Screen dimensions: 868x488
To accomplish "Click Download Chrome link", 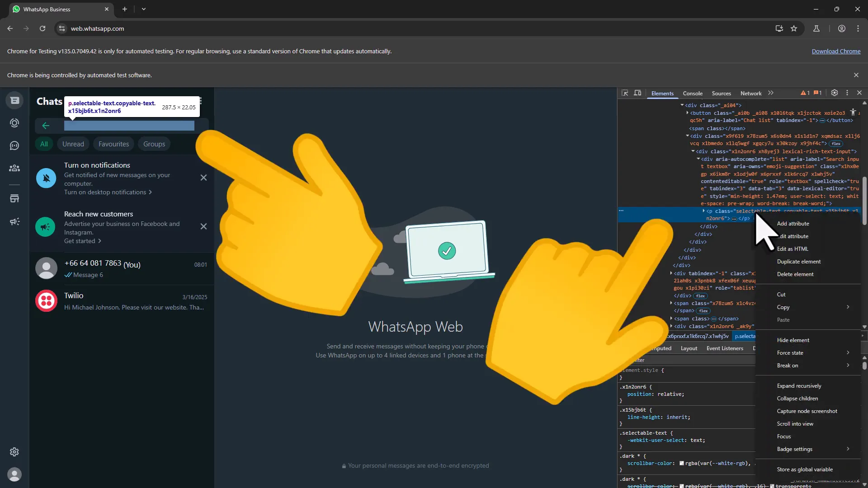I will pyautogui.click(x=836, y=52).
